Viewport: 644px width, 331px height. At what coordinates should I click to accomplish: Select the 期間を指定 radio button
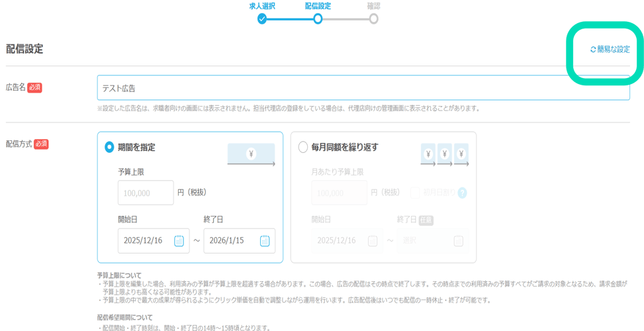point(109,147)
